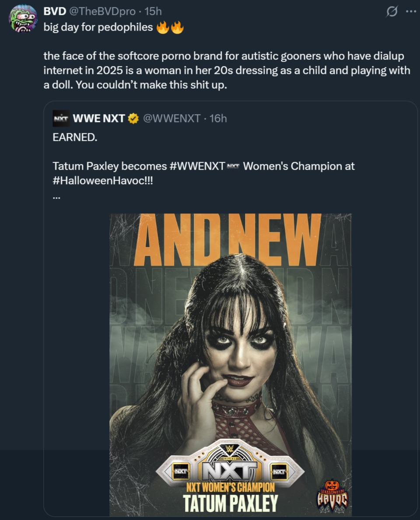The width and height of the screenshot is (420, 520).
Task: Click the WWE NXT logo avatar
Action: coord(61,119)
